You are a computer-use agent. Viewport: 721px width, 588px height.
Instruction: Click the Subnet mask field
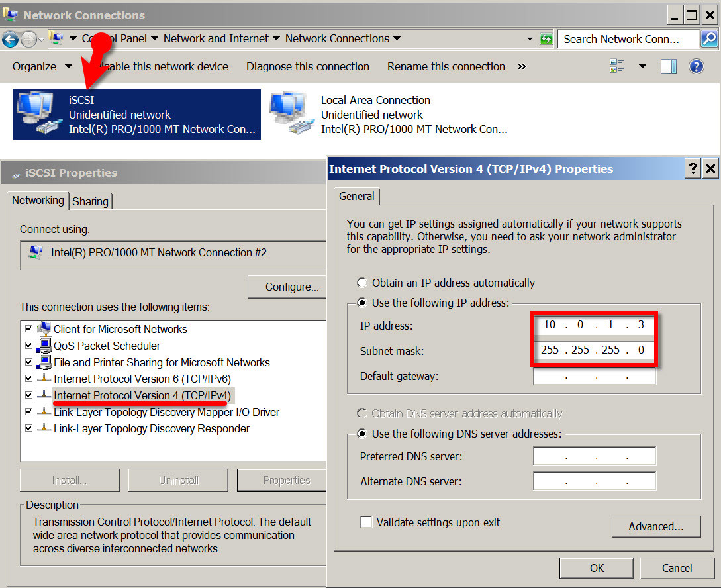pos(595,350)
